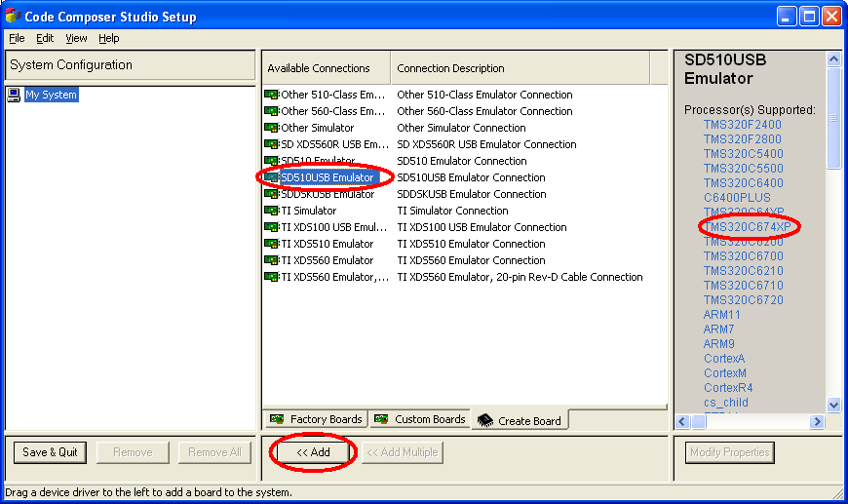848x504 pixels.
Task: Click the info panel scroll down arrow
Action: (x=833, y=405)
